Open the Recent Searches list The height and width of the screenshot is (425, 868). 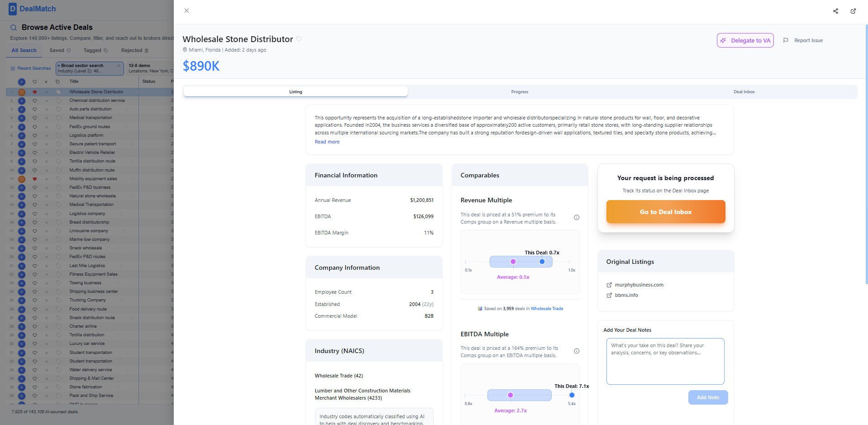(x=31, y=68)
